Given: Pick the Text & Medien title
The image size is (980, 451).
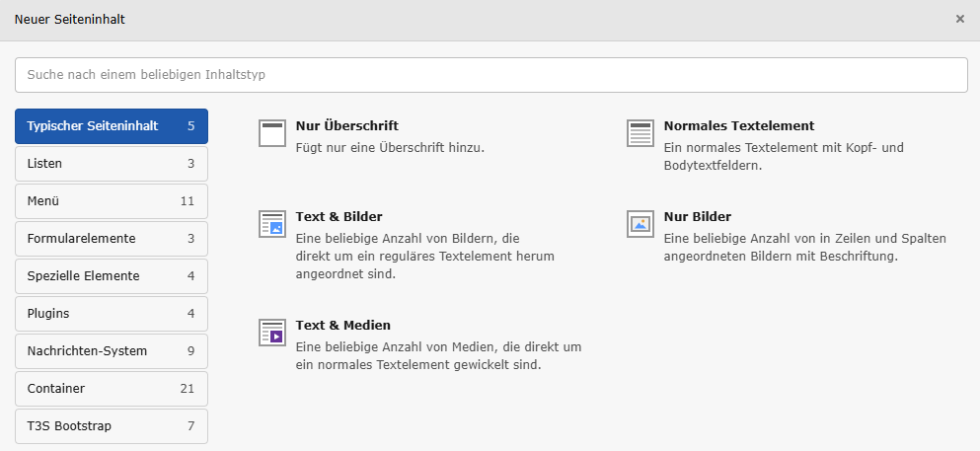Looking at the screenshot, I should [342, 326].
